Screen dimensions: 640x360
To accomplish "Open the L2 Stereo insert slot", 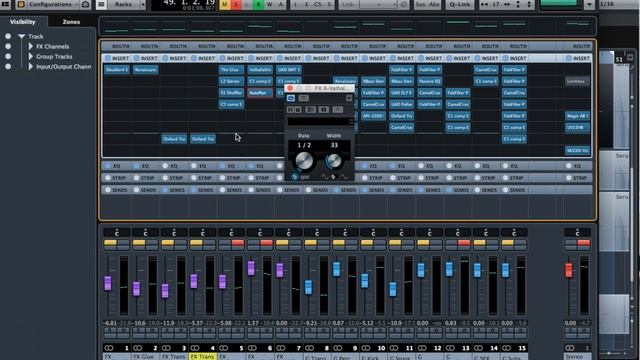I will [231, 81].
